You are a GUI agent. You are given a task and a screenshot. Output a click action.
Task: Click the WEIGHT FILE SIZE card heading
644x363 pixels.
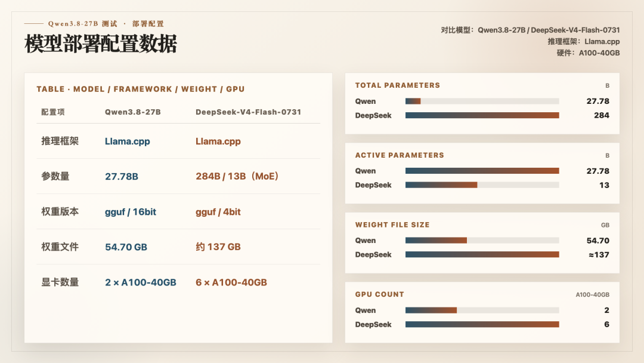click(392, 225)
